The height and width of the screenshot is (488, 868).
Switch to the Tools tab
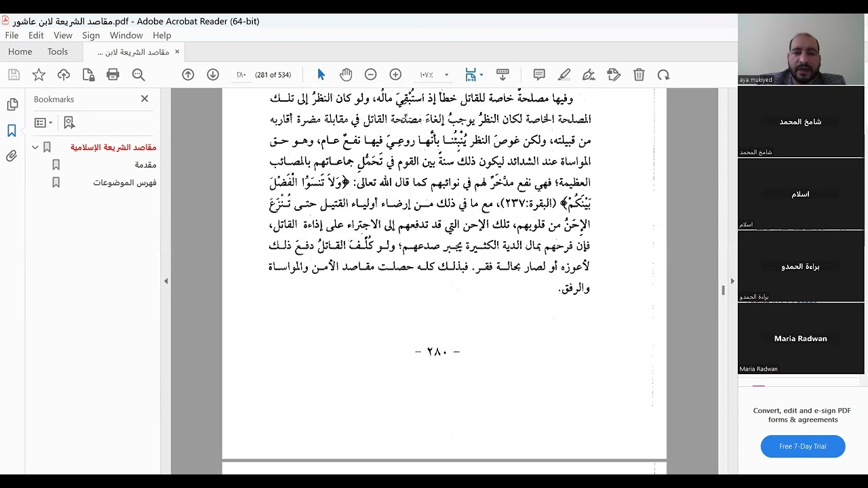click(x=58, y=52)
